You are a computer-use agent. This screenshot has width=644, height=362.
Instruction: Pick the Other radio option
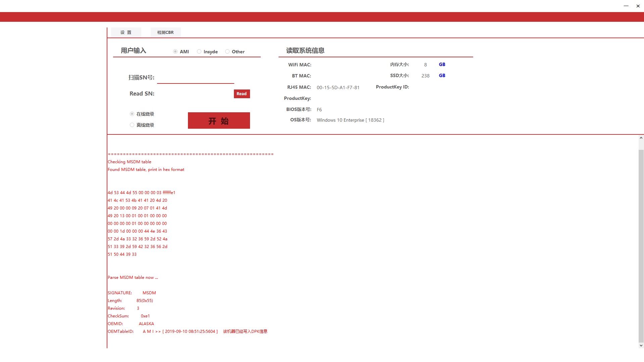pos(227,52)
